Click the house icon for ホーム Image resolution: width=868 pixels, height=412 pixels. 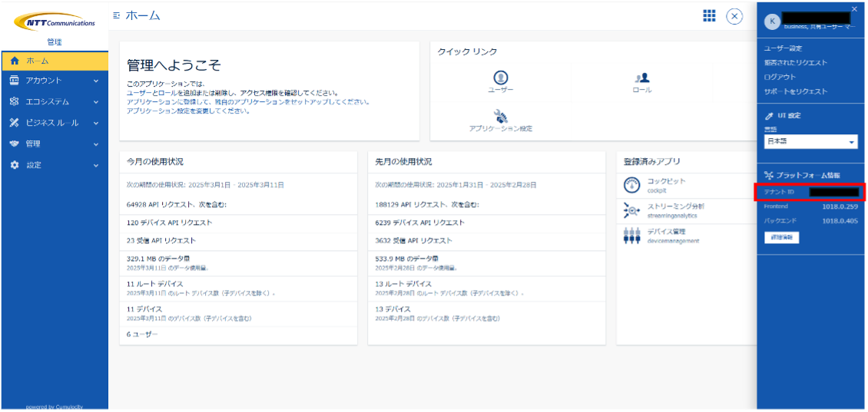click(15, 61)
